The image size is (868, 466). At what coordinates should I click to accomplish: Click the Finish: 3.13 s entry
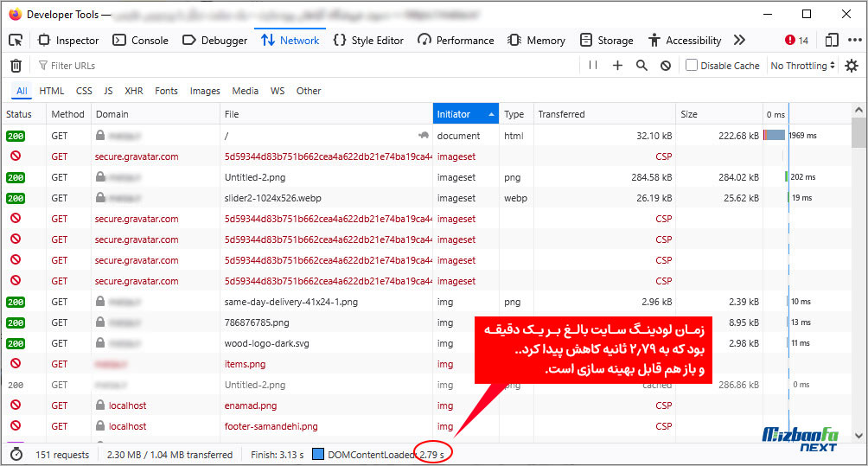tap(278, 455)
